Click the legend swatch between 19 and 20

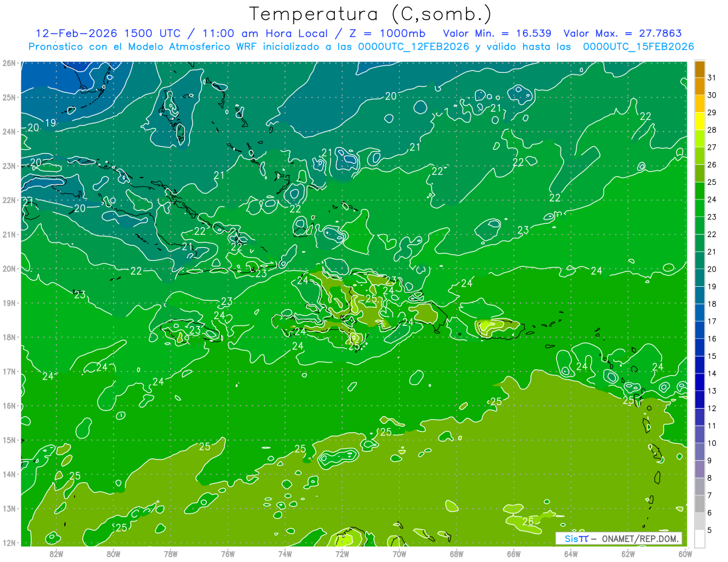pos(699,278)
